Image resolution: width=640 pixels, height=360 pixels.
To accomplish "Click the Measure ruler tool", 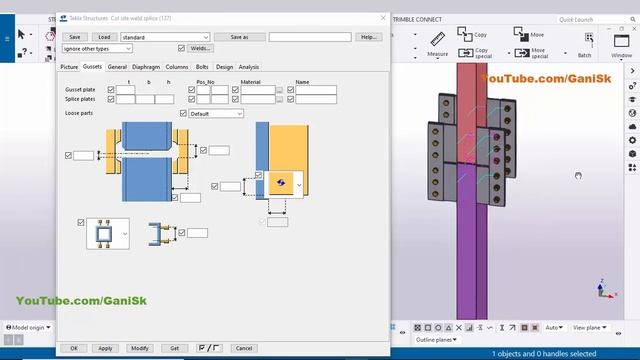I will pyautogui.click(x=438, y=40).
